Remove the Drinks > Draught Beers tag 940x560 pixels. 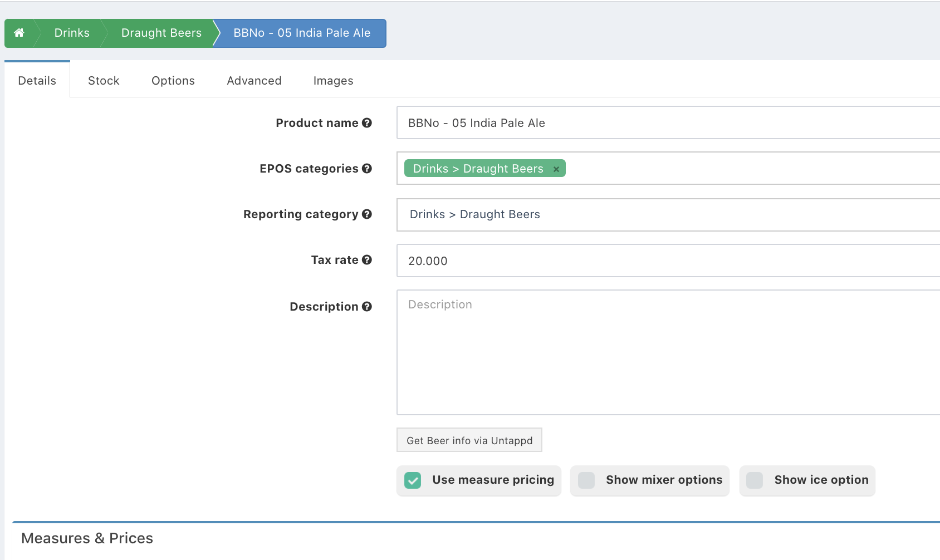pos(556,169)
